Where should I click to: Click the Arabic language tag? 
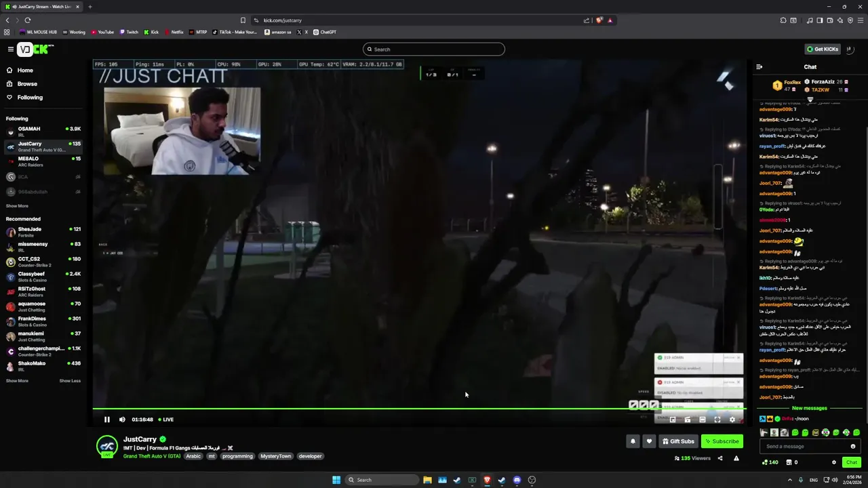coord(194,456)
